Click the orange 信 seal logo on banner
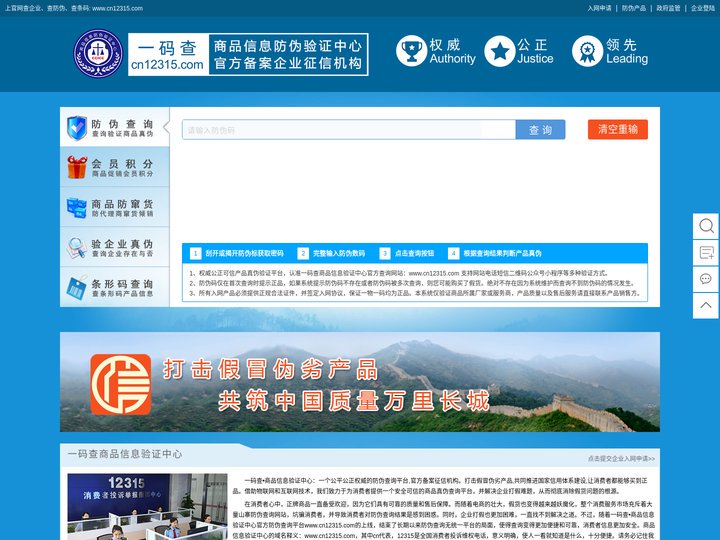720x540 pixels. (x=121, y=384)
